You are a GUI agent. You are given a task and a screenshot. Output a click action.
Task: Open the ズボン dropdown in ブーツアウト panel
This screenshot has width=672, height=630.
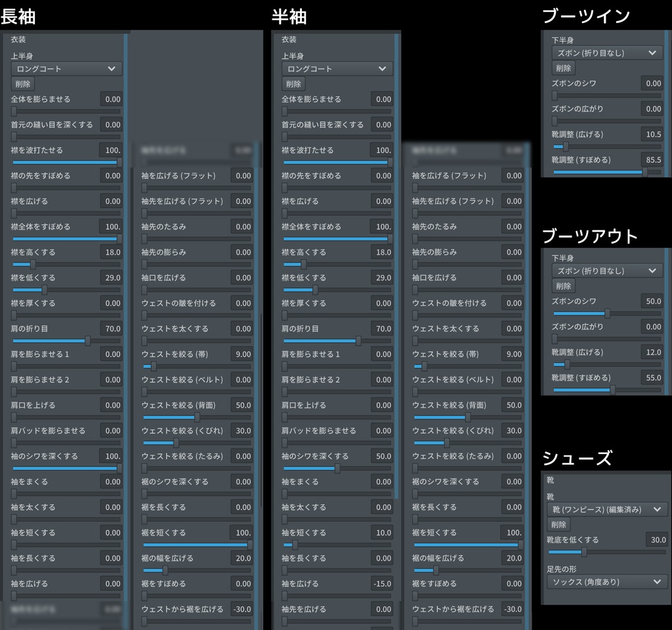tap(605, 270)
